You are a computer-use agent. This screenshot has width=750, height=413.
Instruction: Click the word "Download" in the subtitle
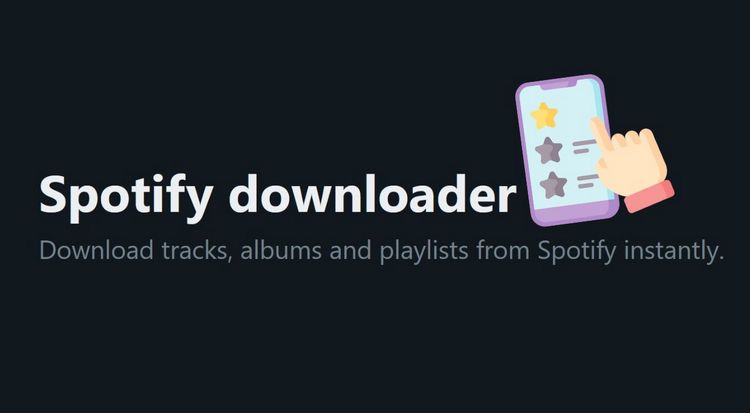pyautogui.click(x=96, y=250)
